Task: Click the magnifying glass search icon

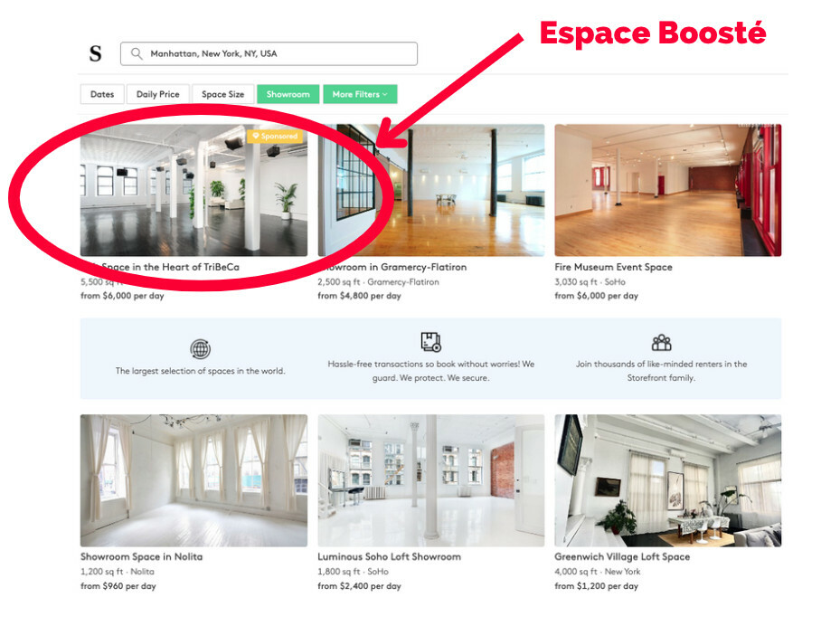Action: 137,53
